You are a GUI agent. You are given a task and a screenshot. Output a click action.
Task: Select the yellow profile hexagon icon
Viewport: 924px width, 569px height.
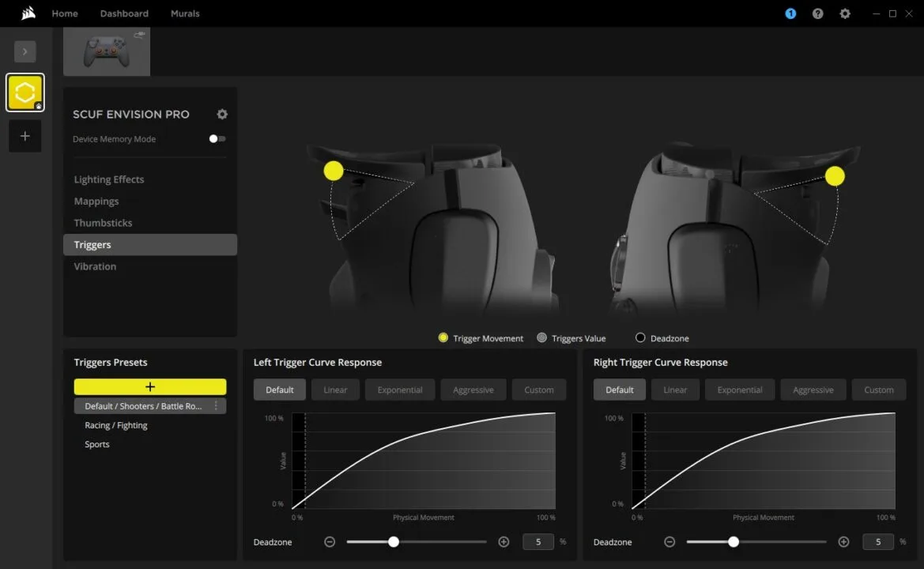pyautogui.click(x=25, y=93)
